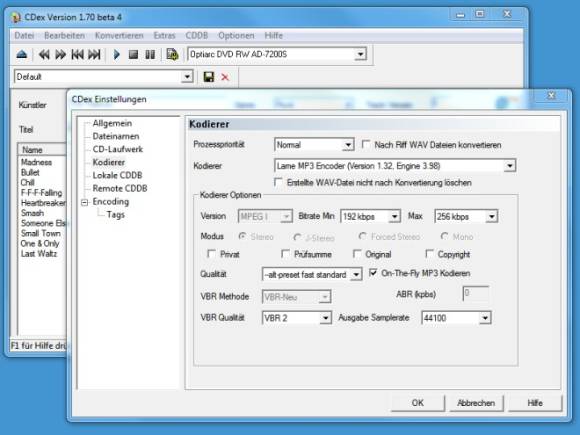Save profile with the floppy disk icon

click(209, 77)
